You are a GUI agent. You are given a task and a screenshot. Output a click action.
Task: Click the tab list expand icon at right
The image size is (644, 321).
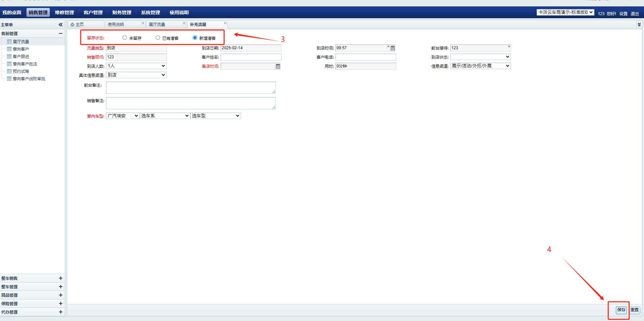639,25
